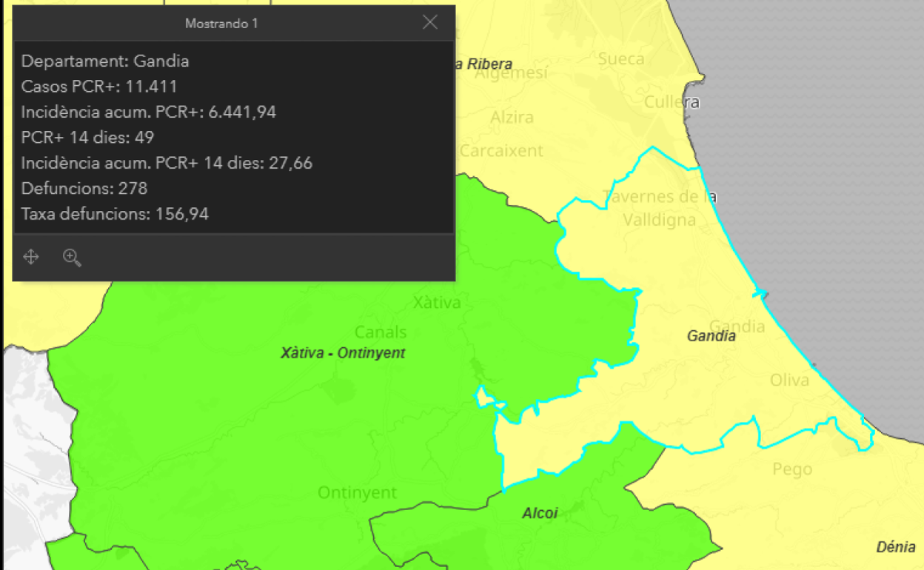Click the Alzira town label
Image resolution: width=924 pixels, height=570 pixels.
click(512, 118)
